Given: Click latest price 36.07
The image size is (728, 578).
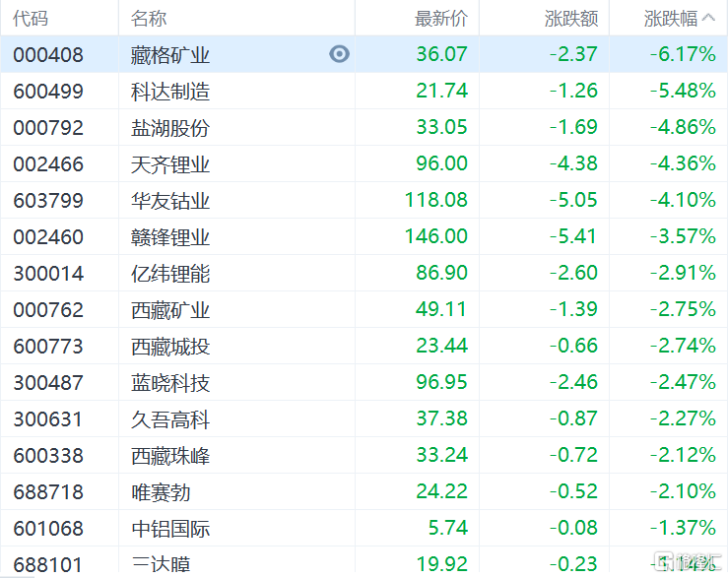Looking at the screenshot, I should [x=441, y=54].
